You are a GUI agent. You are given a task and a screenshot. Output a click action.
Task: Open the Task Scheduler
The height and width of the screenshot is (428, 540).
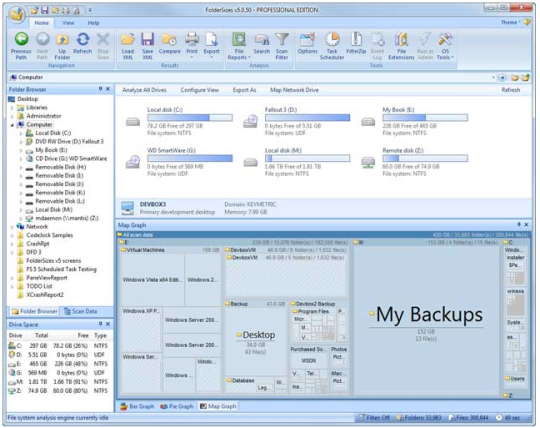tap(332, 45)
